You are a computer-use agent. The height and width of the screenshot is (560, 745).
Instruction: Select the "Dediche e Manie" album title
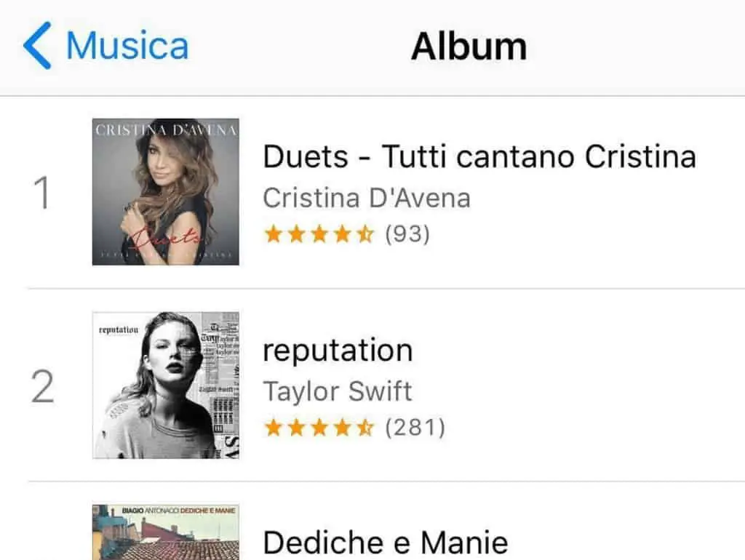pyautogui.click(x=385, y=543)
